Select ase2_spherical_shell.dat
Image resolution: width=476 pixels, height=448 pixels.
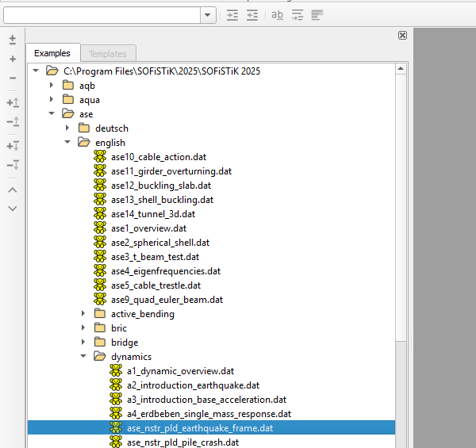160,243
